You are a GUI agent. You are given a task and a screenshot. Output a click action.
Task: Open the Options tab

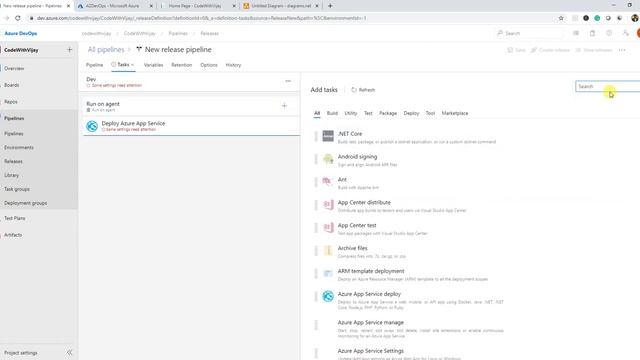coord(209,65)
